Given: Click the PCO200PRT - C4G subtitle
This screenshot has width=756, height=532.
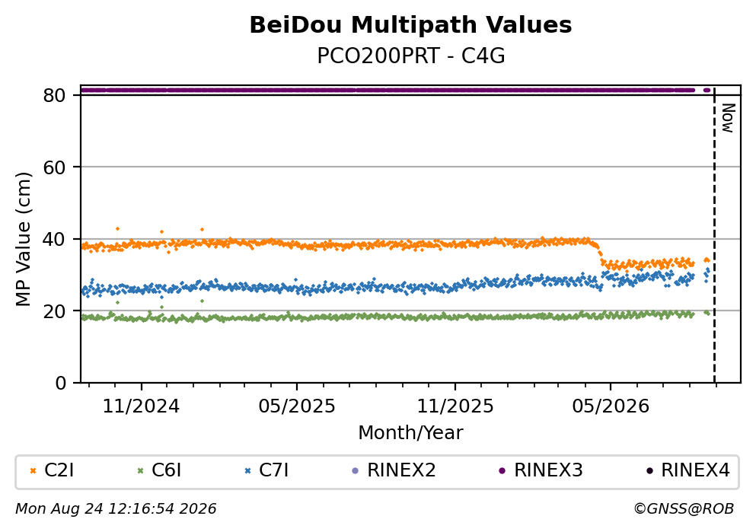Looking at the screenshot, I should pyautogui.click(x=411, y=56).
